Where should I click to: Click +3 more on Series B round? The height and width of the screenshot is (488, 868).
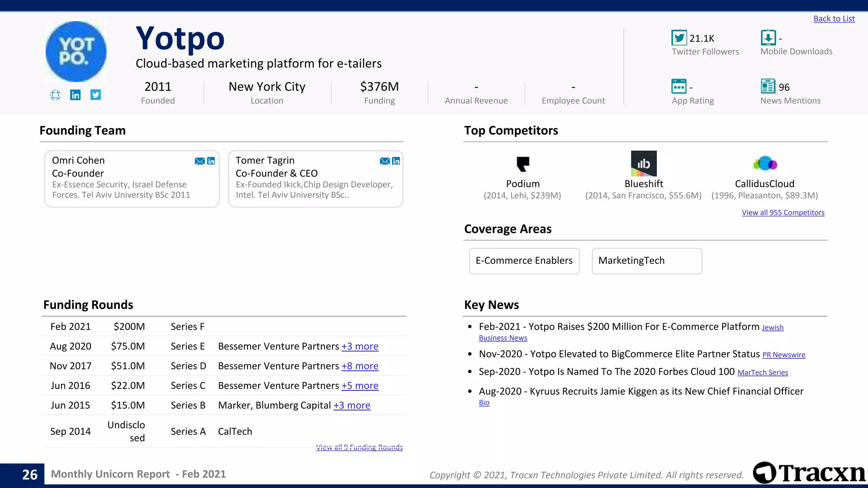coord(352,405)
